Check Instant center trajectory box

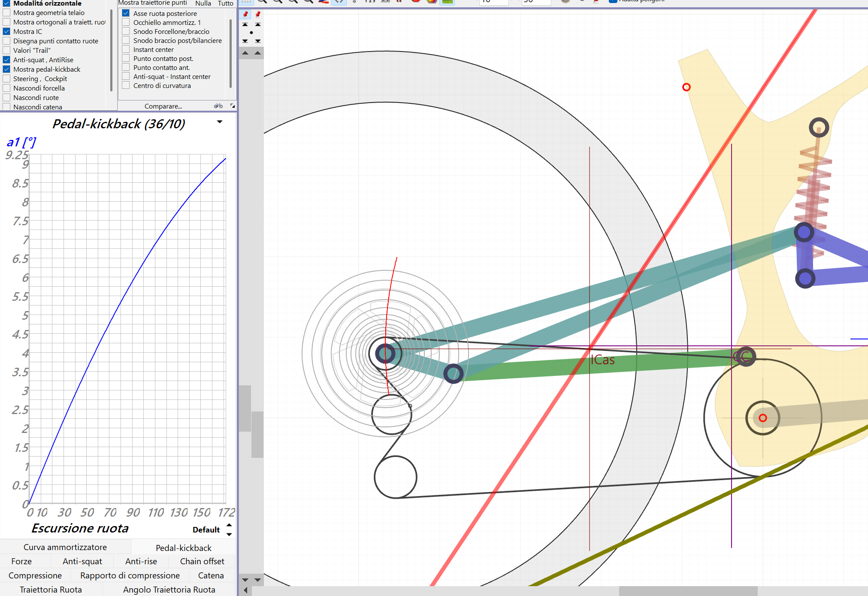126,49
